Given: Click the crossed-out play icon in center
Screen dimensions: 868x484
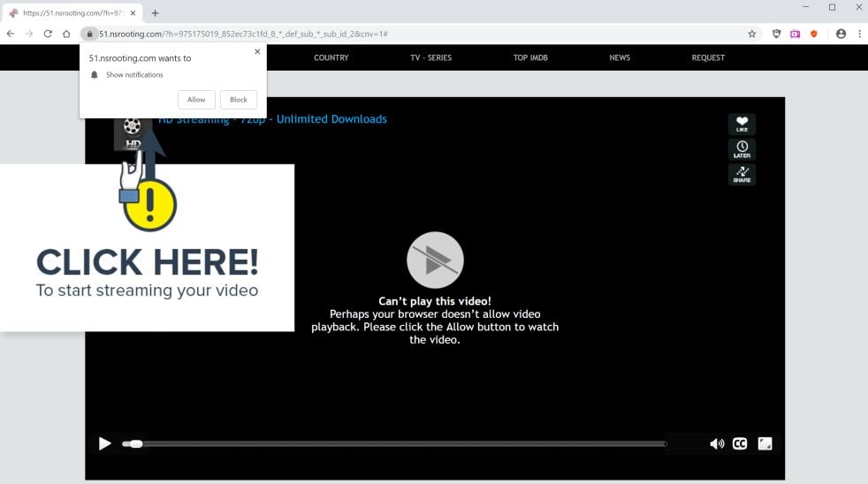Looking at the screenshot, I should 435,260.
